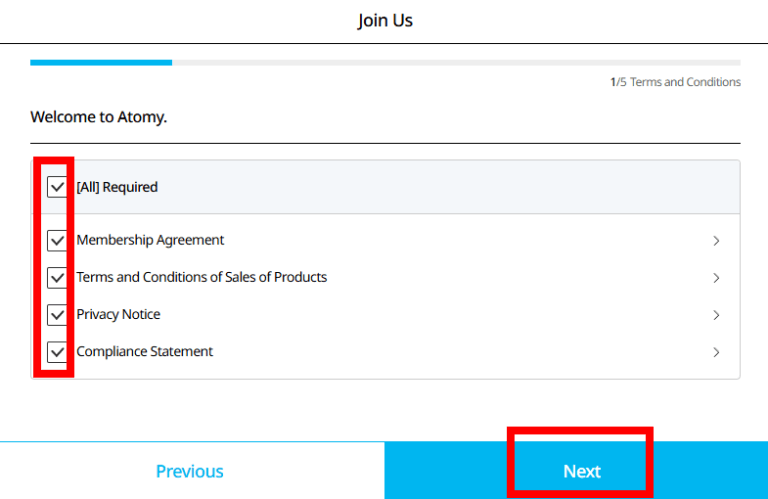Toggle the Privacy Notice checkbox

57,315
